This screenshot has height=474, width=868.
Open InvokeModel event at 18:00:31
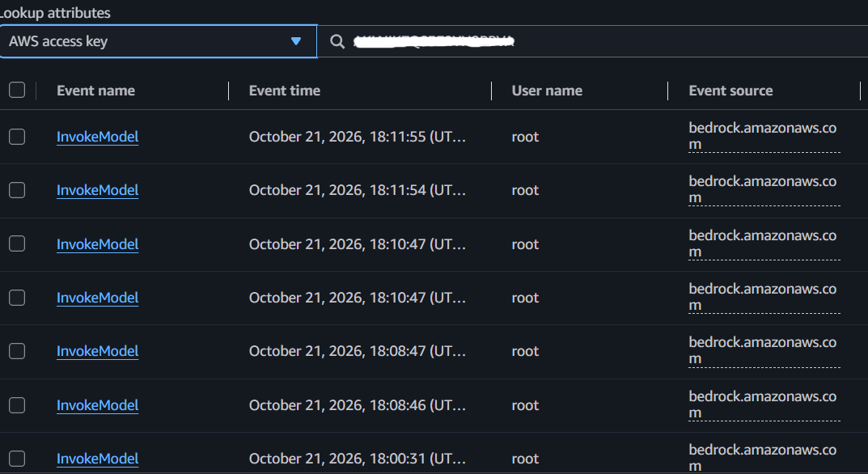[97, 459]
